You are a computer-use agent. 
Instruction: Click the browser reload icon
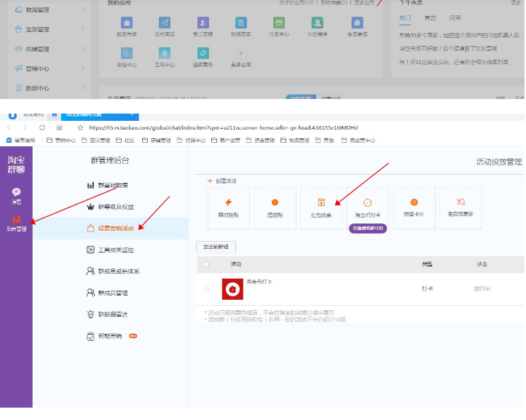pyautogui.click(x=42, y=127)
